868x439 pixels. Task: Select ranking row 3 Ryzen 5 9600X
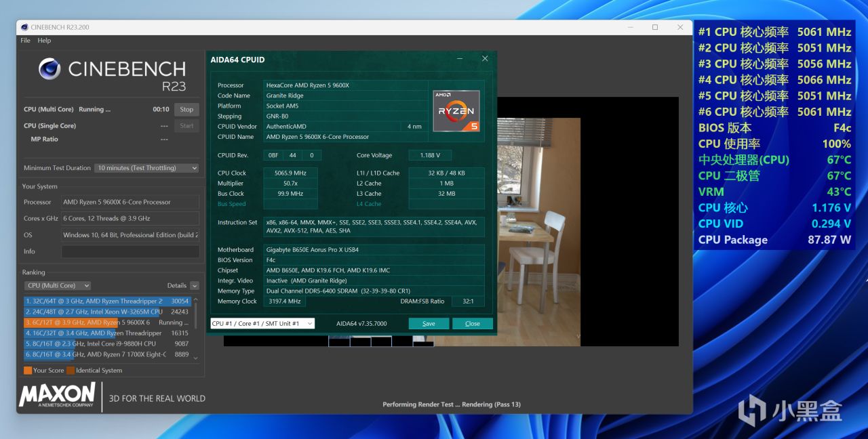click(x=107, y=322)
